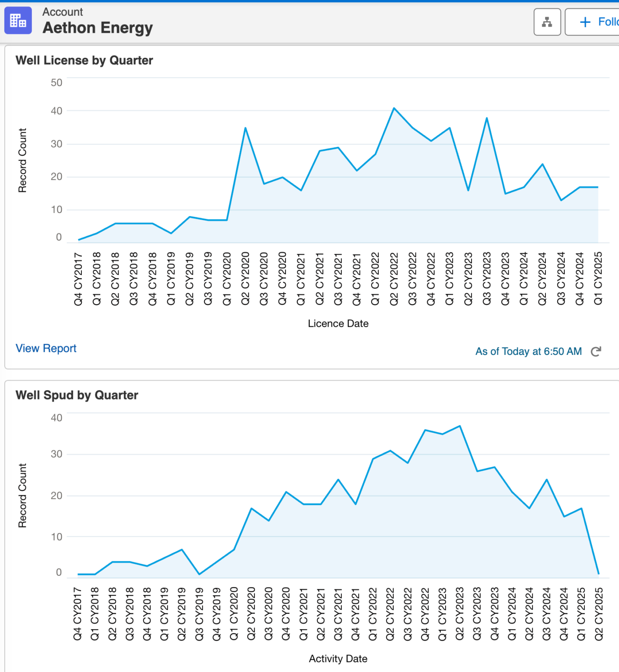The image size is (619, 672).
Task: Click the 'As of Today at 6:50 AM' timestamp
Action: [x=528, y=351]
